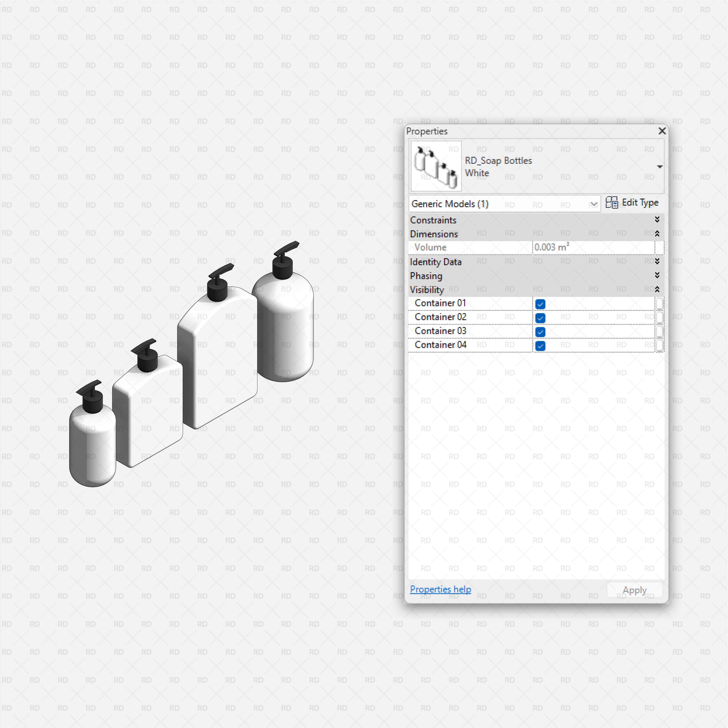The image size is (728, 728).
Task: Click the RD_Soap Bottles type preview image
Action: pyautogui.click(x=436, y=166)
